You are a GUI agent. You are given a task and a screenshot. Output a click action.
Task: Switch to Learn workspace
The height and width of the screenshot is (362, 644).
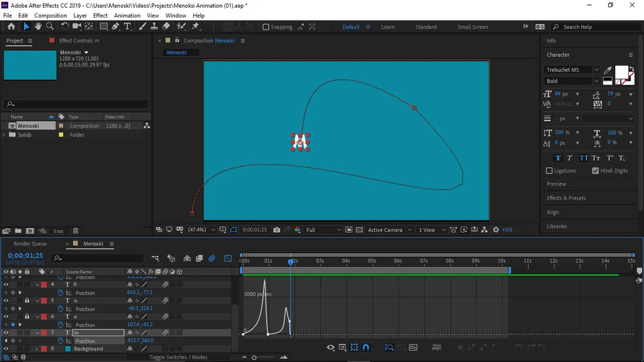pyautogui.click(x=388, y=27)
